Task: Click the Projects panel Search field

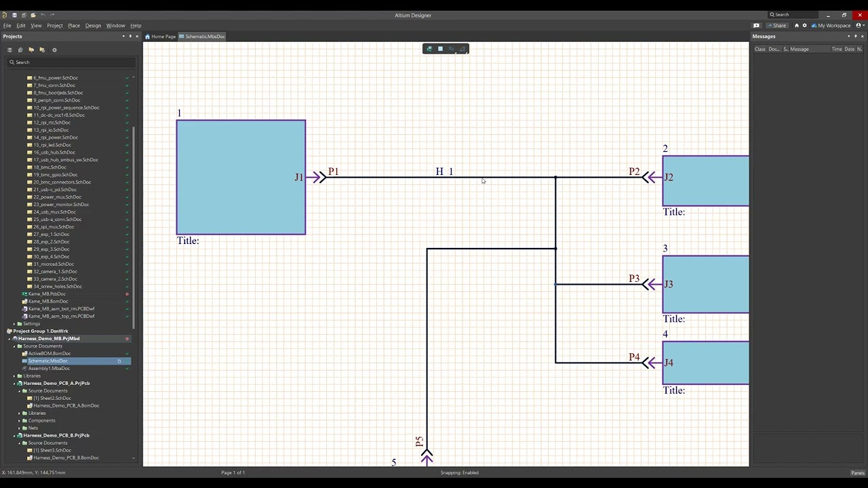Action: [x=71, y=62]
